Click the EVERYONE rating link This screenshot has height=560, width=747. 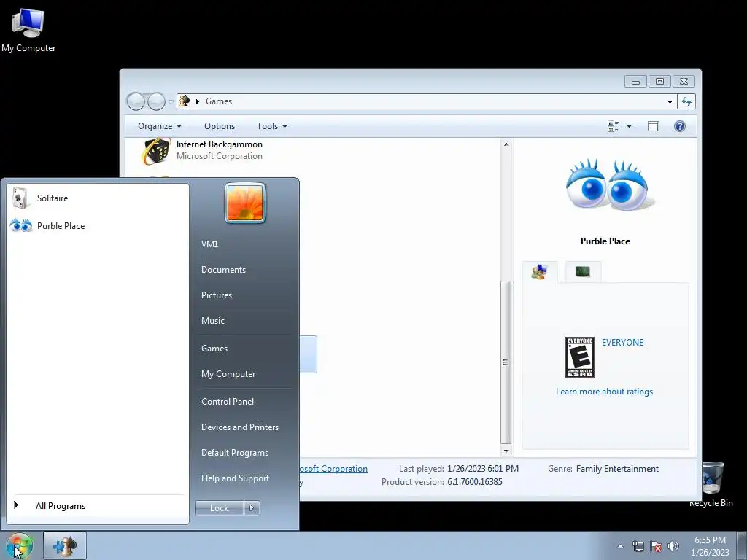click(x=622, y=343)
